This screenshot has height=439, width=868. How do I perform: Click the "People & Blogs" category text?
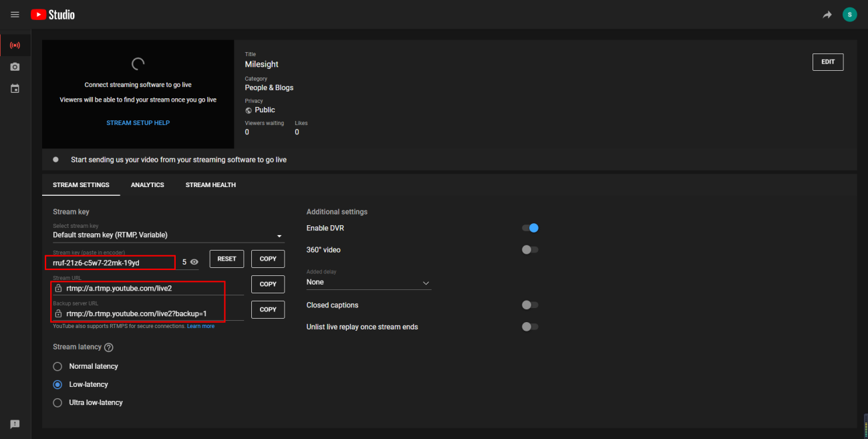point(269,88)
